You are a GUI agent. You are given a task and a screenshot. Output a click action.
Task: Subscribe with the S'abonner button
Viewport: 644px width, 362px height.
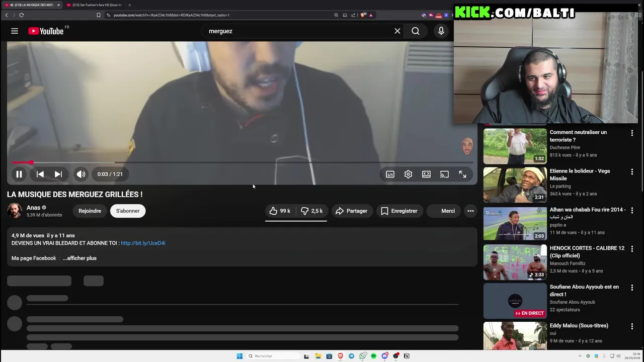click(x=128, y=211)
